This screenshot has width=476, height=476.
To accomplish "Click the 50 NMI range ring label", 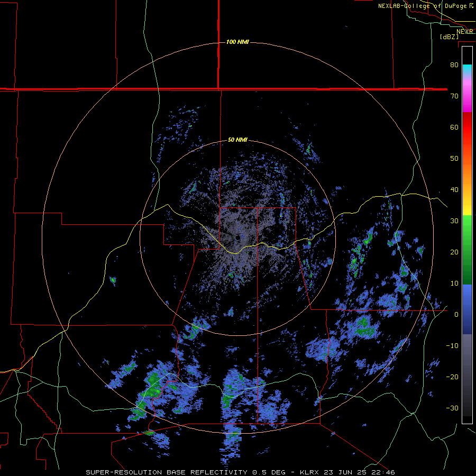I will [x=237, y=140].
